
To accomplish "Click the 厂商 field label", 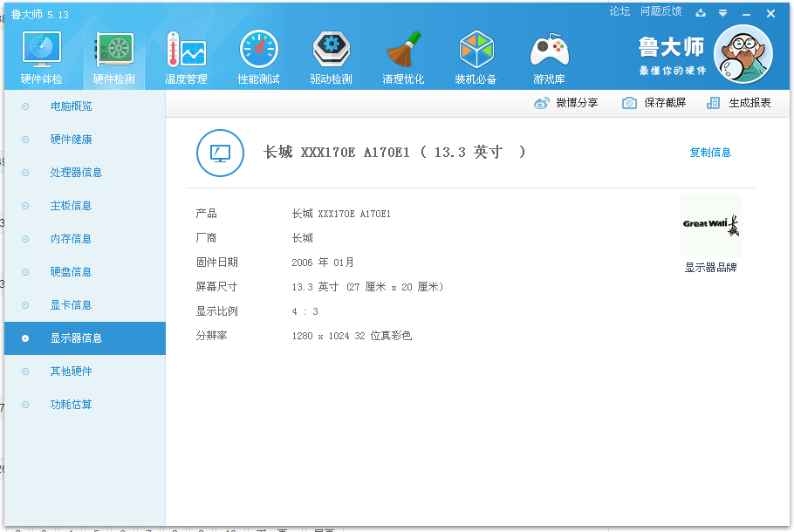I will coord(206,238).
